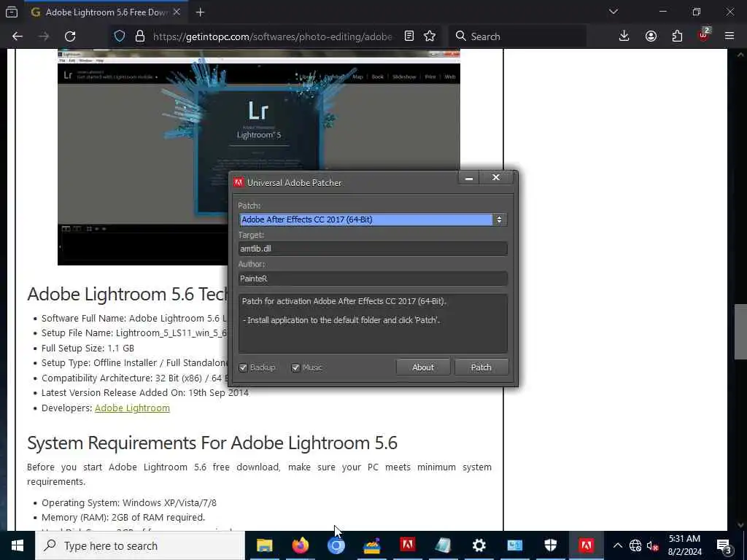Screen dimensions: 747x560
Task: Click the browser Search field
Action: click(517, 36)
